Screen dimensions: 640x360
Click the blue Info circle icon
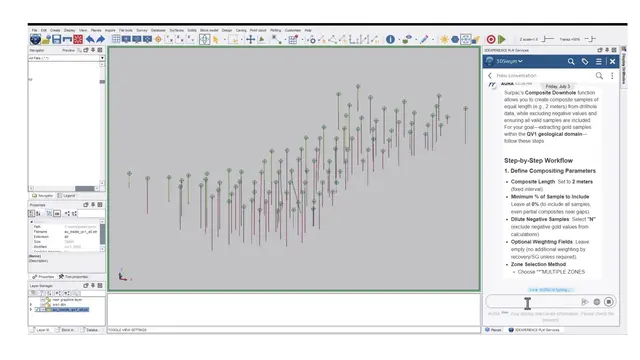(390, 39)
